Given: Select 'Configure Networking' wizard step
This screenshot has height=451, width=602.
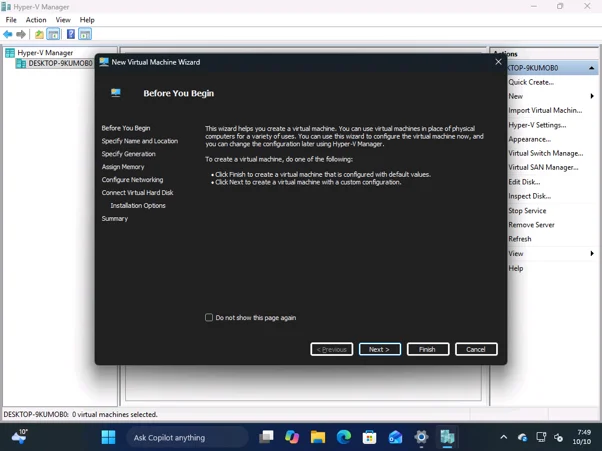Looking at the screenshot, I should pyautogui.click(x=132, y=180).
